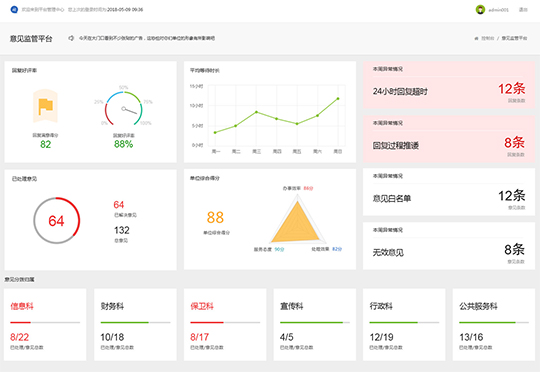Select the 12/19 ratio text

(382, 337)
